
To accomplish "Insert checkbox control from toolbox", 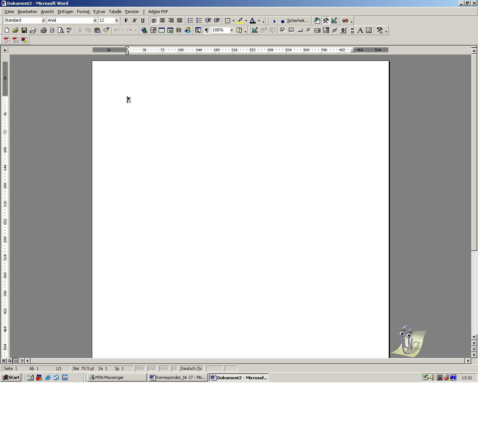I will click(x=283, y=30).
